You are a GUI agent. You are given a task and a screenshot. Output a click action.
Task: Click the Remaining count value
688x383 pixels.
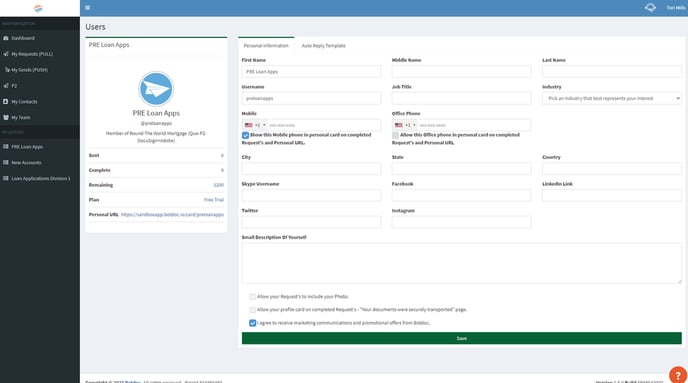(x=219, y=185)
